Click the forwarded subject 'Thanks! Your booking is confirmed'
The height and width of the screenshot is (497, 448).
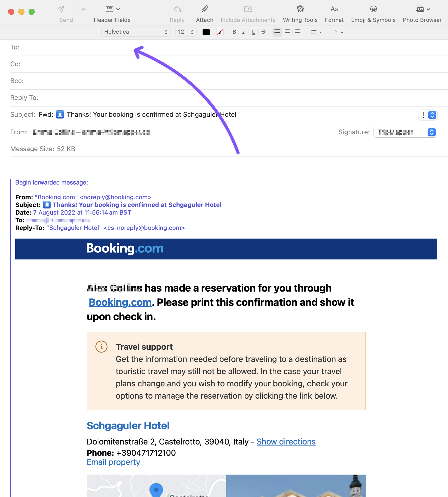[x=137, y=205]
